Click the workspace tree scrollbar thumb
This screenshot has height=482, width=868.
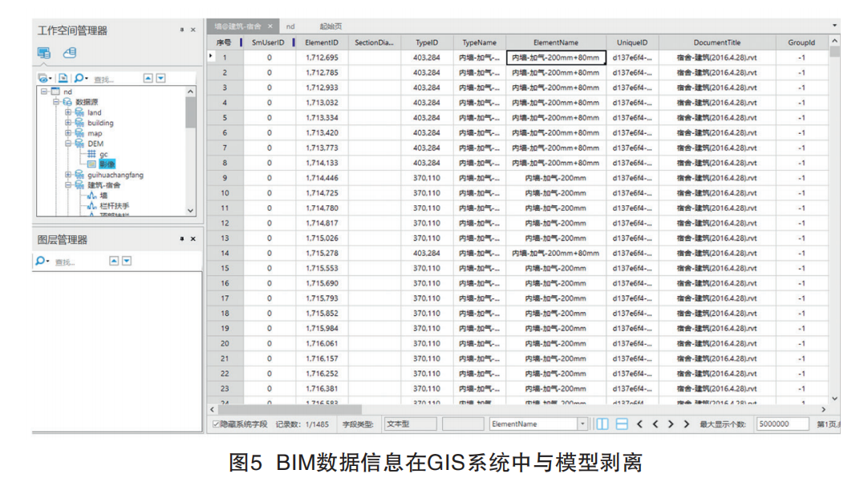coord(190,112)
